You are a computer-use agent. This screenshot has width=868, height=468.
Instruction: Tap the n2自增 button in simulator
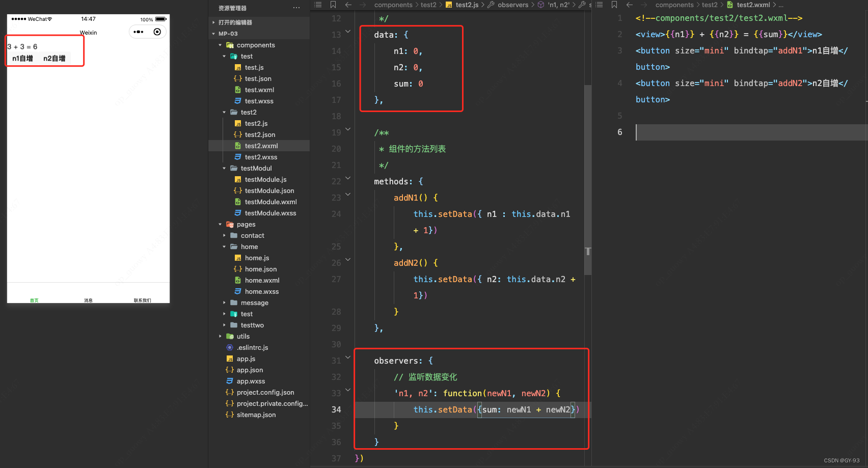55,59
